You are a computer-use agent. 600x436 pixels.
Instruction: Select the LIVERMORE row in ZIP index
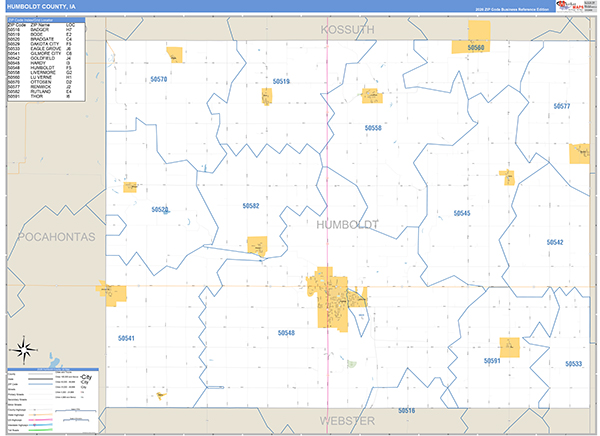pos(41,72)
